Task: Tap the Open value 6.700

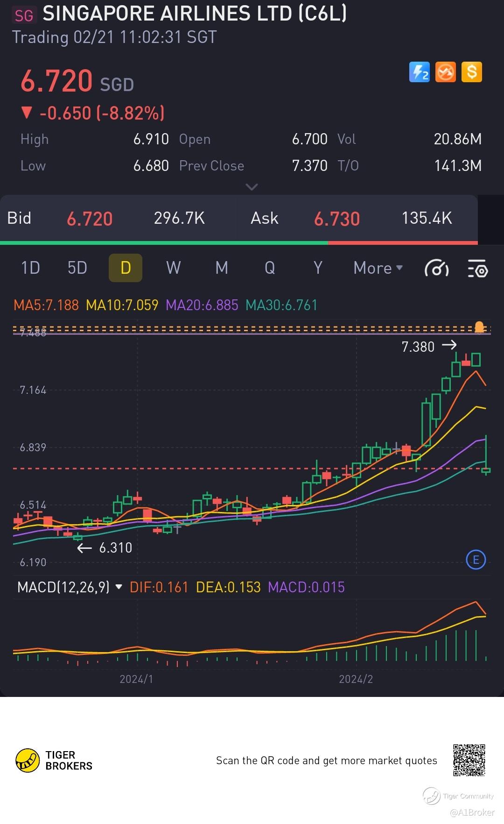Action: pyautogui.click(x=309, y=139)
